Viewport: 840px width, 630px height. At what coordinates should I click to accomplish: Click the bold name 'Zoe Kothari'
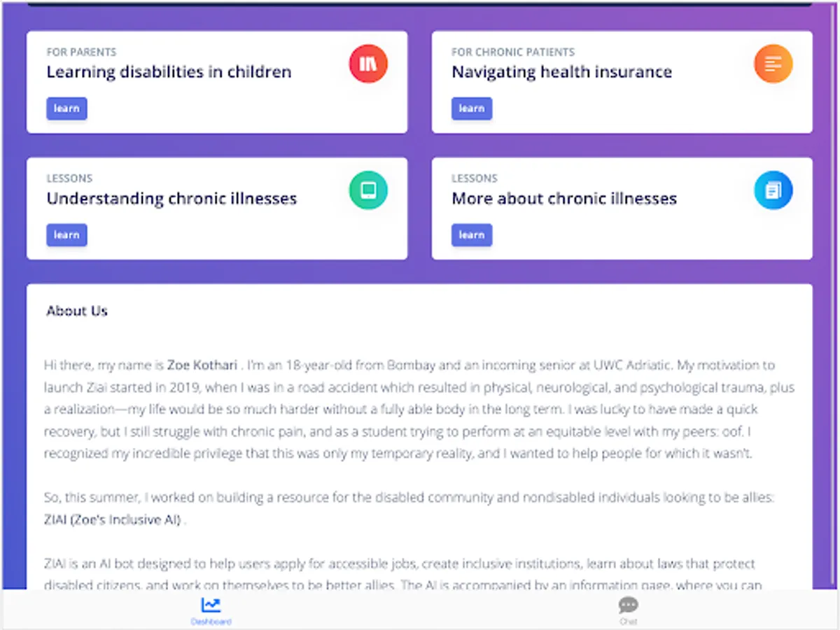pos(202,365)
